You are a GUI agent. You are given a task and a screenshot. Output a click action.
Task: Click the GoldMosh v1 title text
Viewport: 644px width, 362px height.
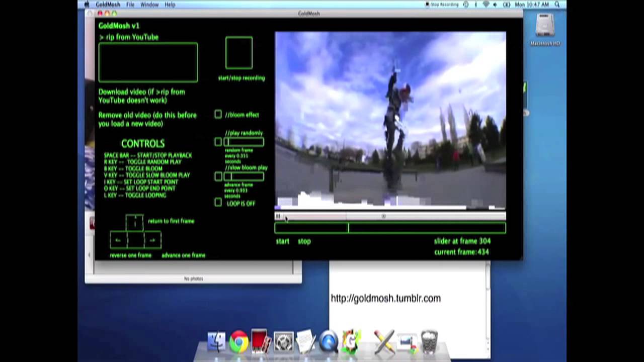(x=119, y=26)
